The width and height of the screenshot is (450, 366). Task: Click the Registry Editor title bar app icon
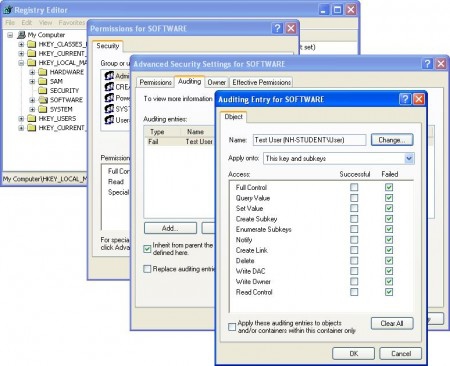(8, 10)
